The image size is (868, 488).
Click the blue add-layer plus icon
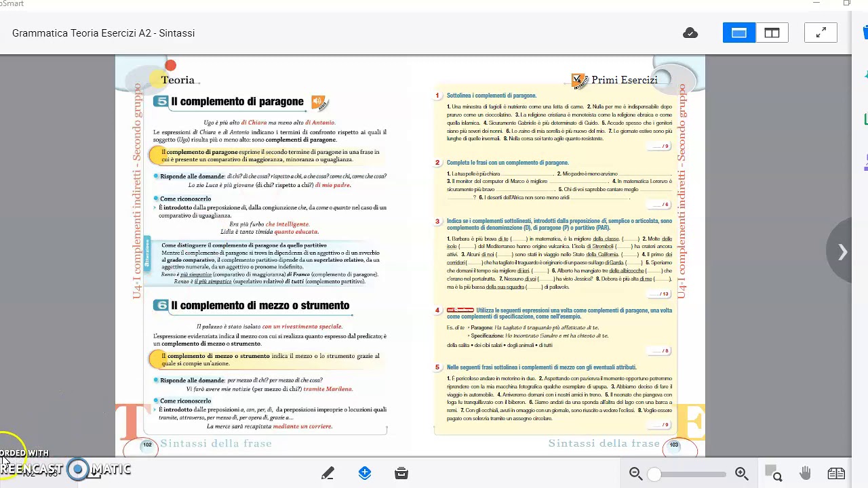tap(365, 473)
